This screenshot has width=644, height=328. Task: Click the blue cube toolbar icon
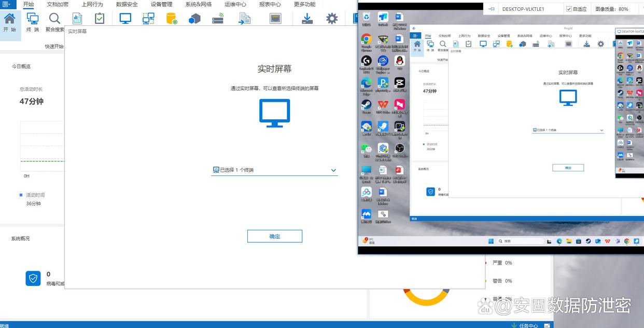click(x=194, y=19)
